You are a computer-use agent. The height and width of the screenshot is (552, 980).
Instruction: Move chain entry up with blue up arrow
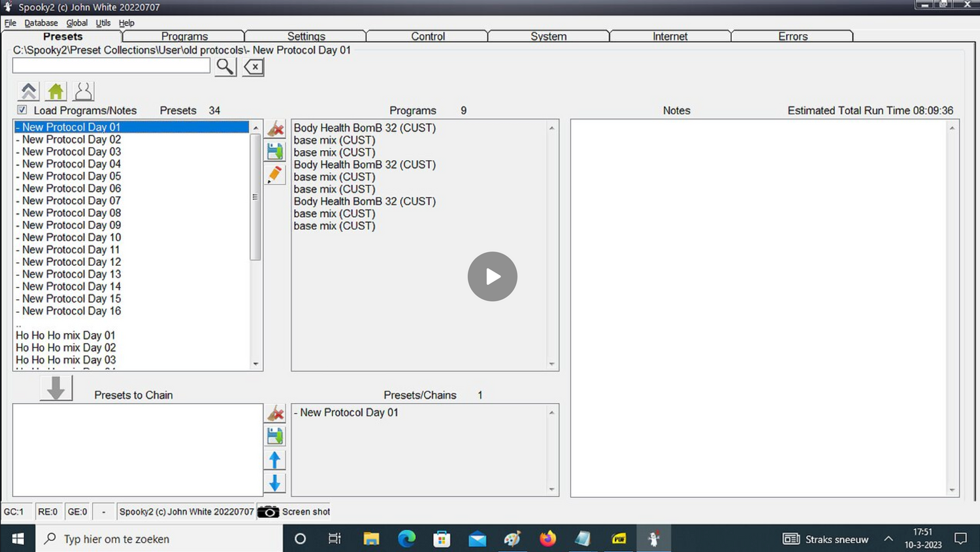pos(274,459)
